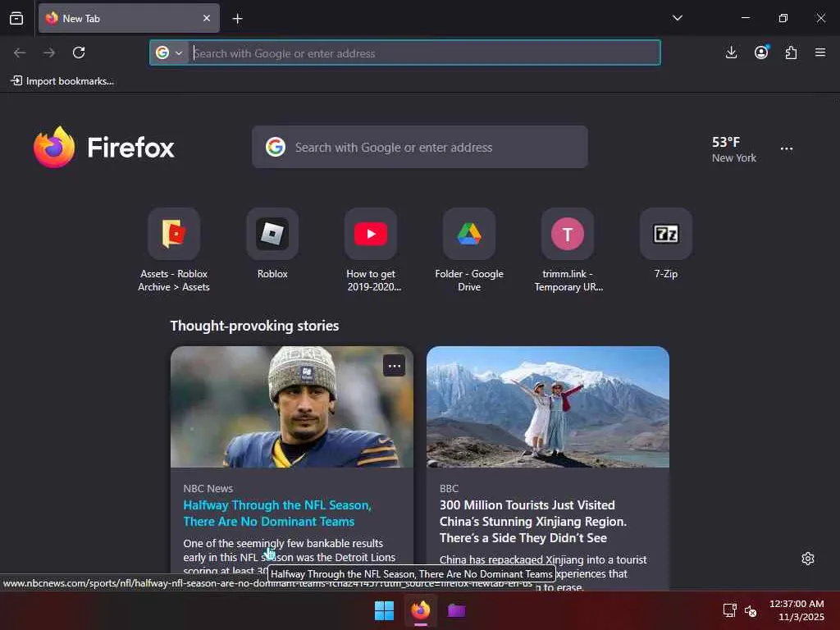Image resolution: width=840 pixels, height=630 pixels.
Task: Click the Thought-provoking stories heading
Action: pos(254,326)
